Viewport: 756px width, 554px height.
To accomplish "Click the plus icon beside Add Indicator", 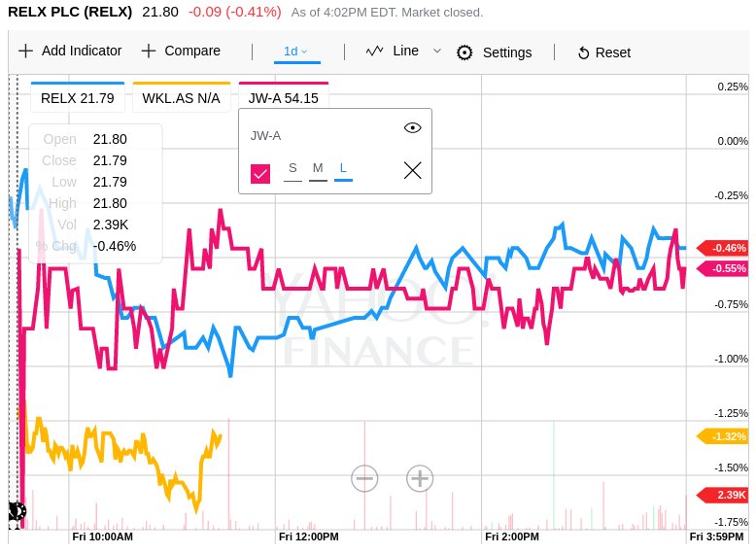I will 25,51.
